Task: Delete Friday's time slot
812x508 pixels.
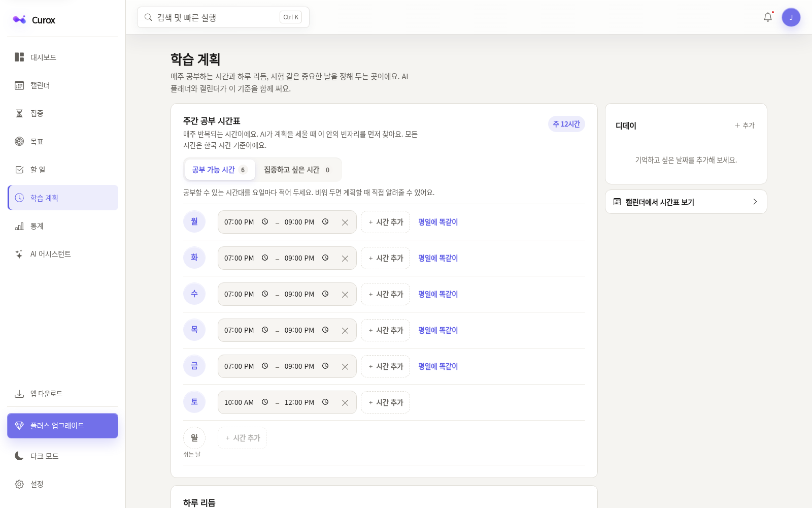Action: coord(345,366)
